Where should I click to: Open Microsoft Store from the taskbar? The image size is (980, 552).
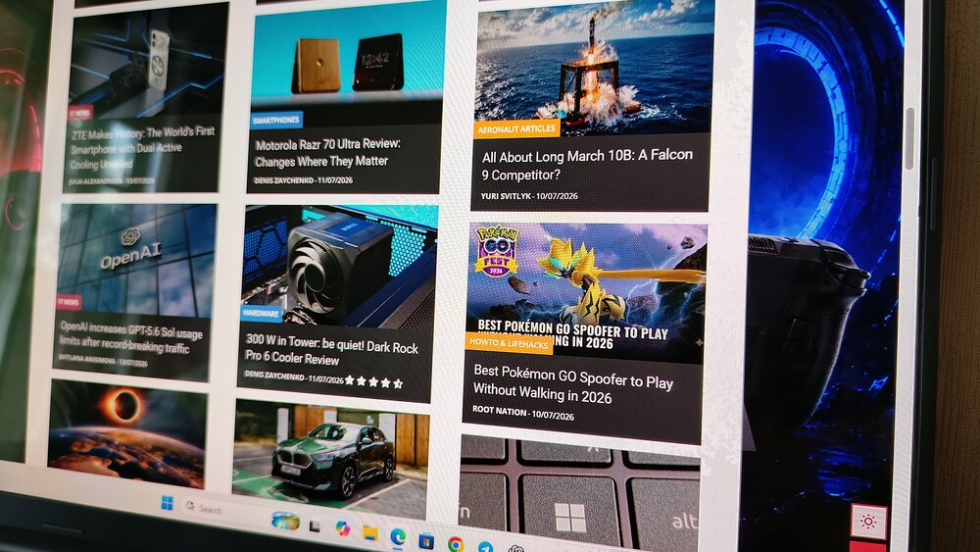pos(426,540)
